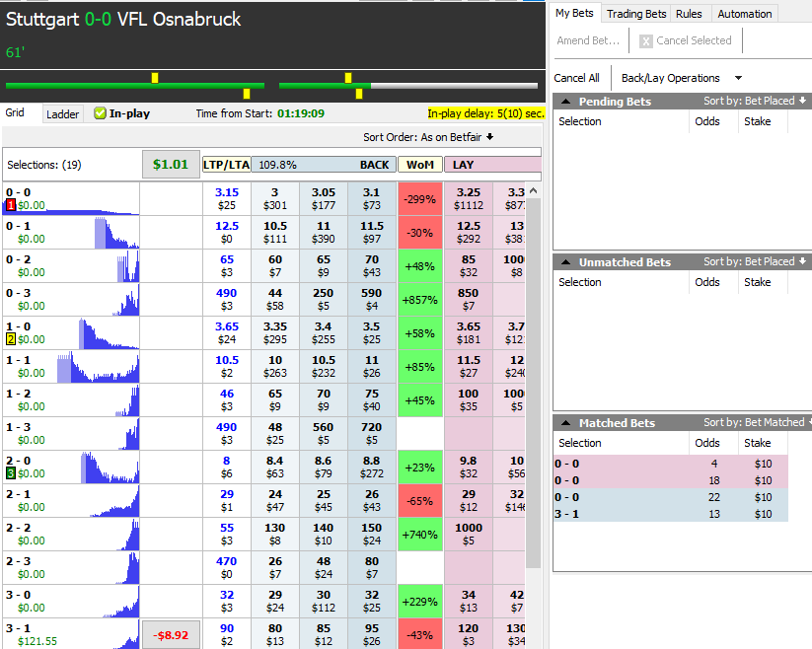Collapse the Matched Bets panel
The height and width of the screenshot is (649, 812).
[x=566, y=423]
